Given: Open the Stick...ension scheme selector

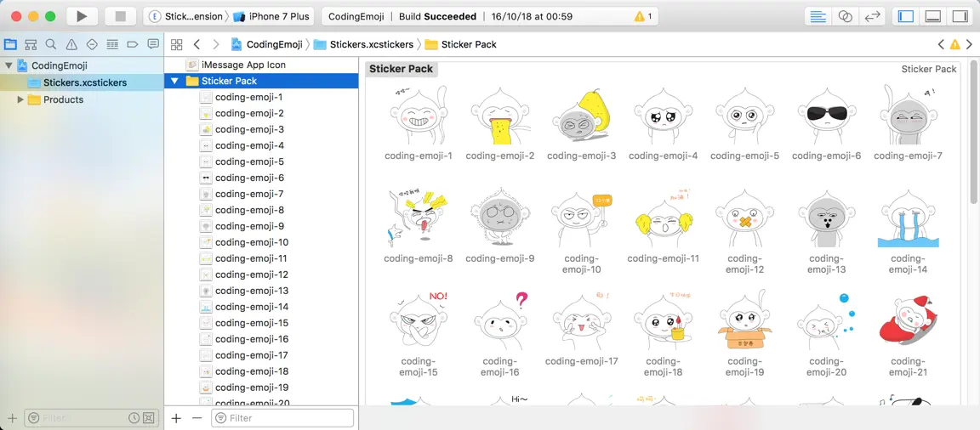Looking at the screenshot, I should 185,17.
